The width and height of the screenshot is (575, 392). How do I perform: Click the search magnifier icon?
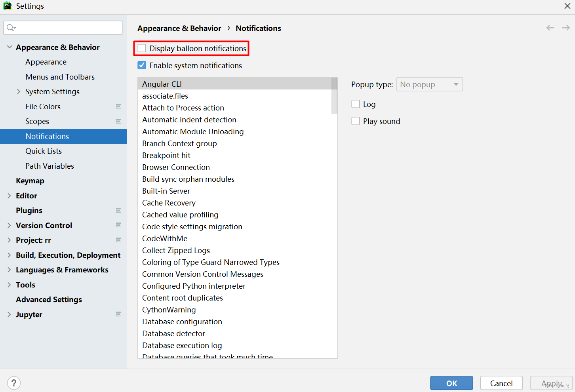[x=11, y=28]
